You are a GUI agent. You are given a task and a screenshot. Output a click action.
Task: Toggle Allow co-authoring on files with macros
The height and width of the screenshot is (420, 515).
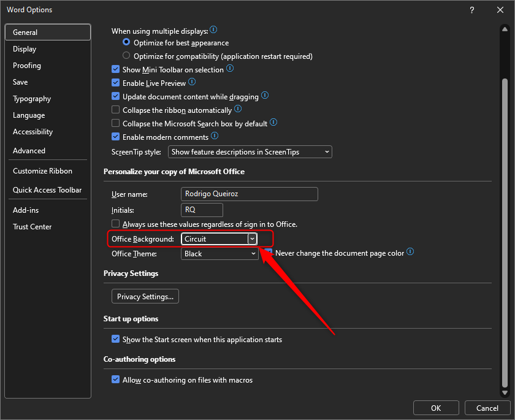point(116,380)
